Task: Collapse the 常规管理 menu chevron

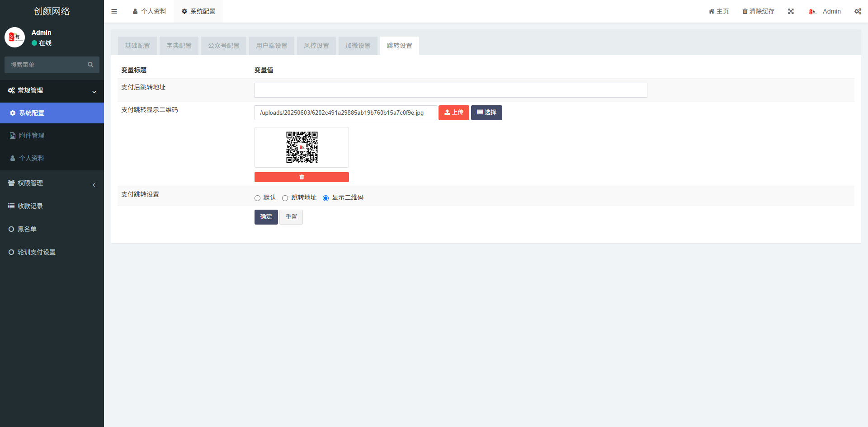Action: click(x=94, y=92)
